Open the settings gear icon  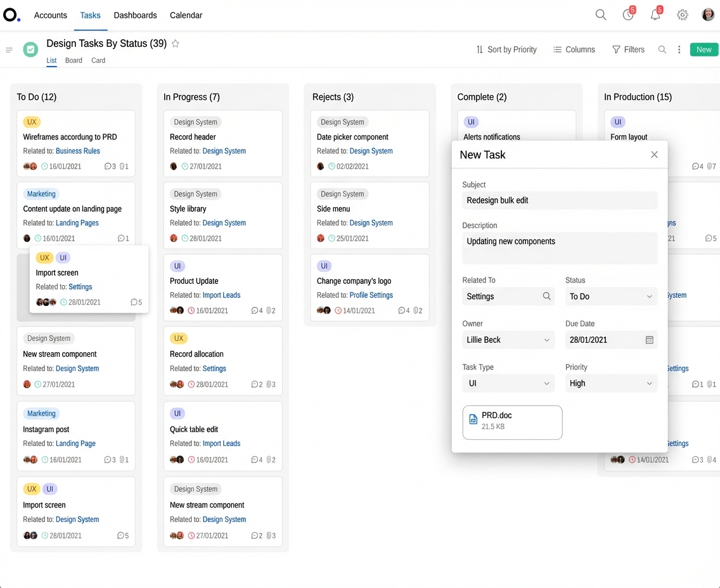[x=683, y=15]
